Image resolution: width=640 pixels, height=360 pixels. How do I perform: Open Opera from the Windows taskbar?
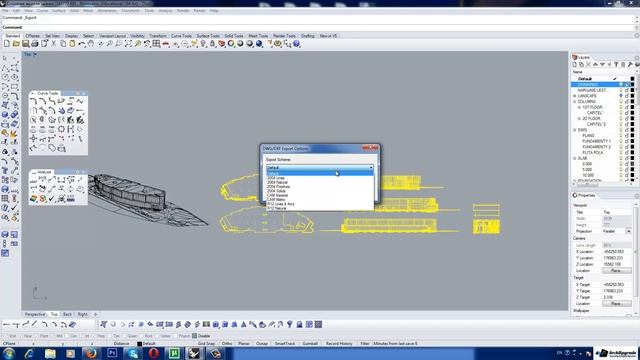tap(153, 353)
